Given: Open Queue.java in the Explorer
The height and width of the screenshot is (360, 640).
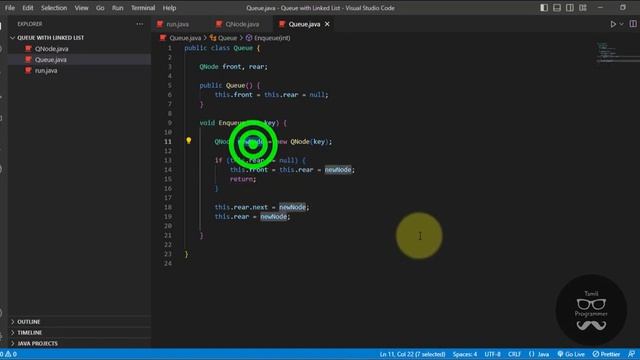Looking at the screenshot, I should [x=51, y=60].
